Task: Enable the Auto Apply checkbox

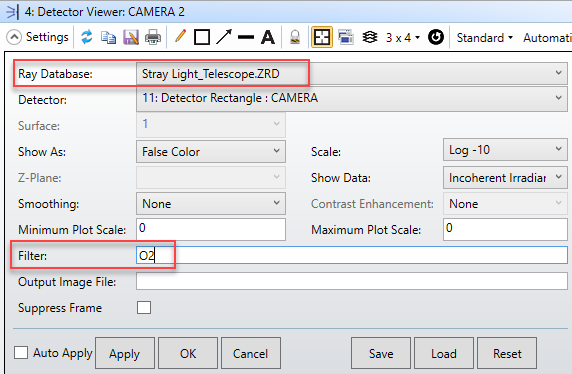Action: [21, 353]
